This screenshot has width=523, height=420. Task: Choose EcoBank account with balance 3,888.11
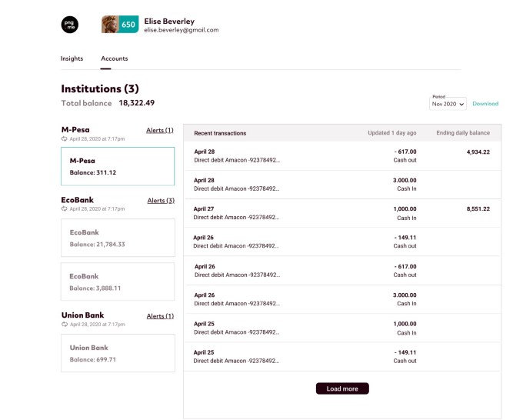(118, 282)
